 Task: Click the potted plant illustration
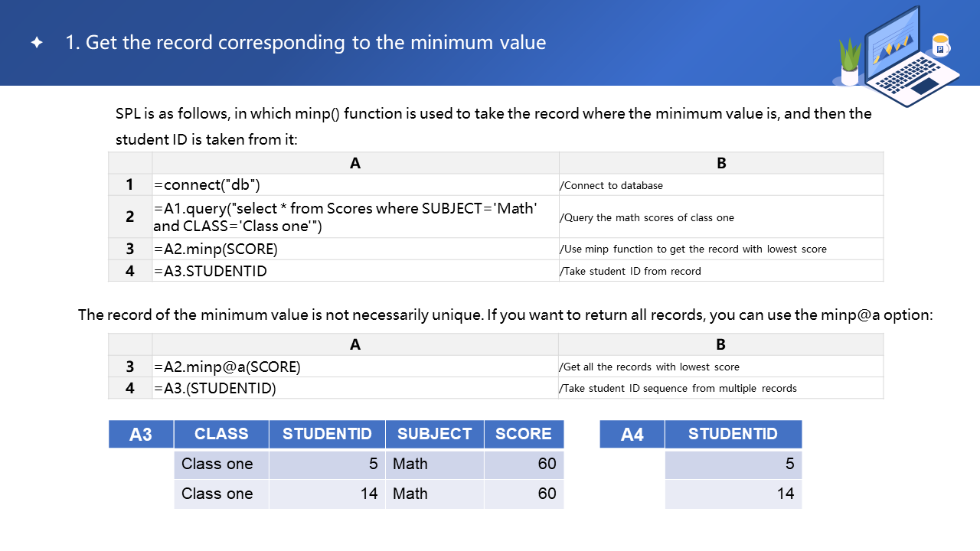pos(850,63)
